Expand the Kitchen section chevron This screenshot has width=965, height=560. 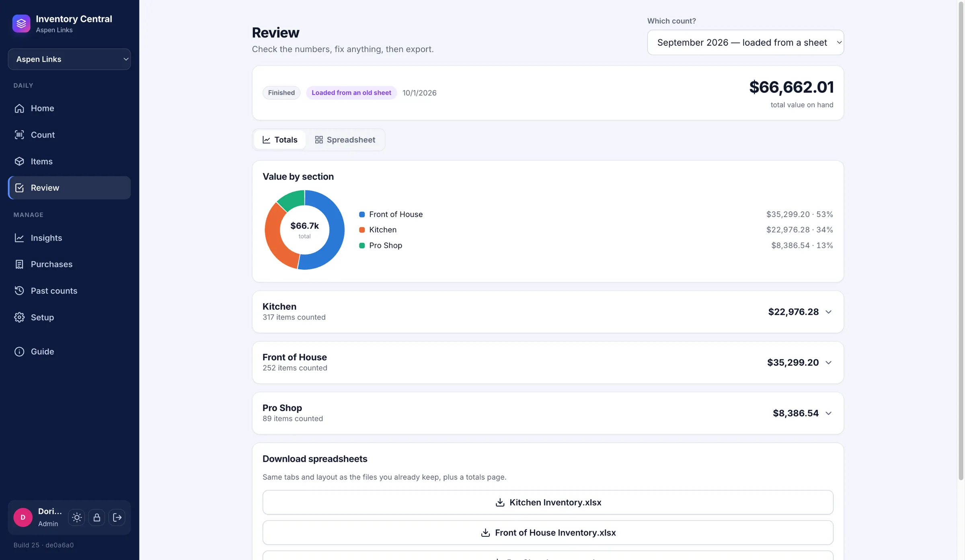828,312
